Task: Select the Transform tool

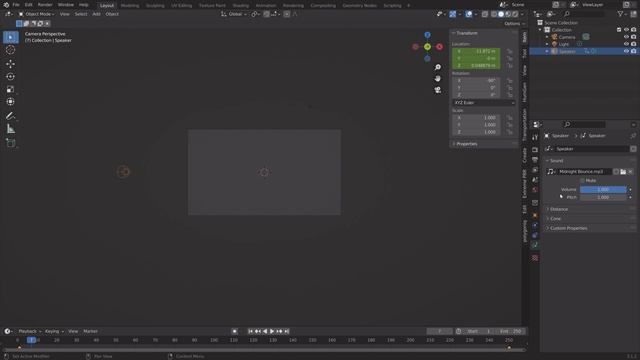Action: pyautogui.click(x=11, y=102)
